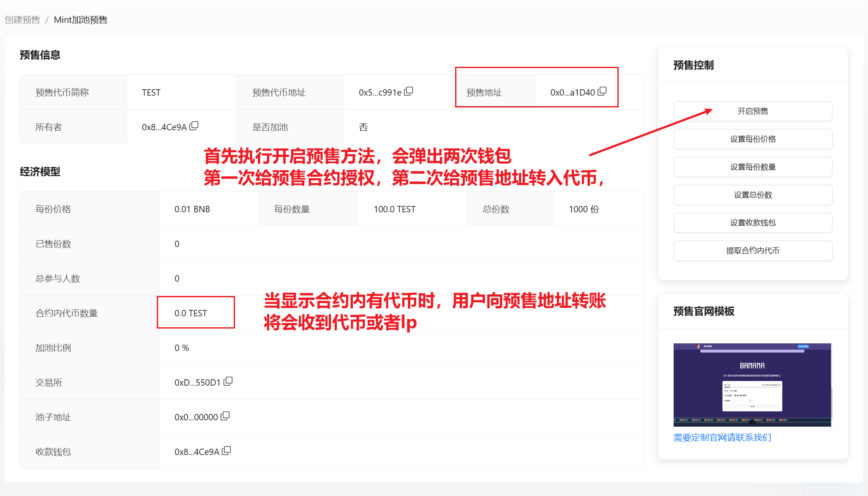The height and width of the screenshot is (496, 868).
Task: Copy the presale address 0x0...a1D40
Action: (602, 91)
